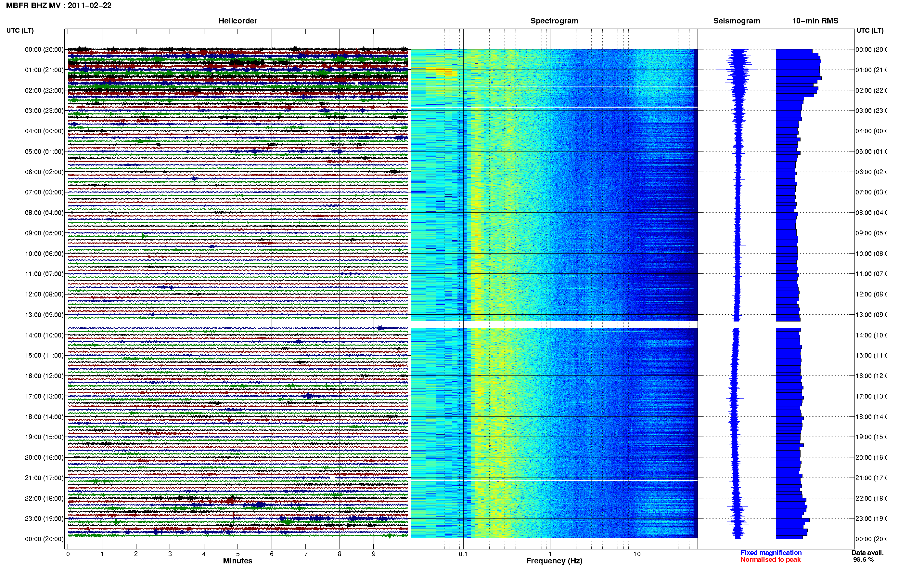This screenshot has width=924, height=578.
Task: Click the '16:00 (12:00)' left-axis time label
Action: [44, 376]
